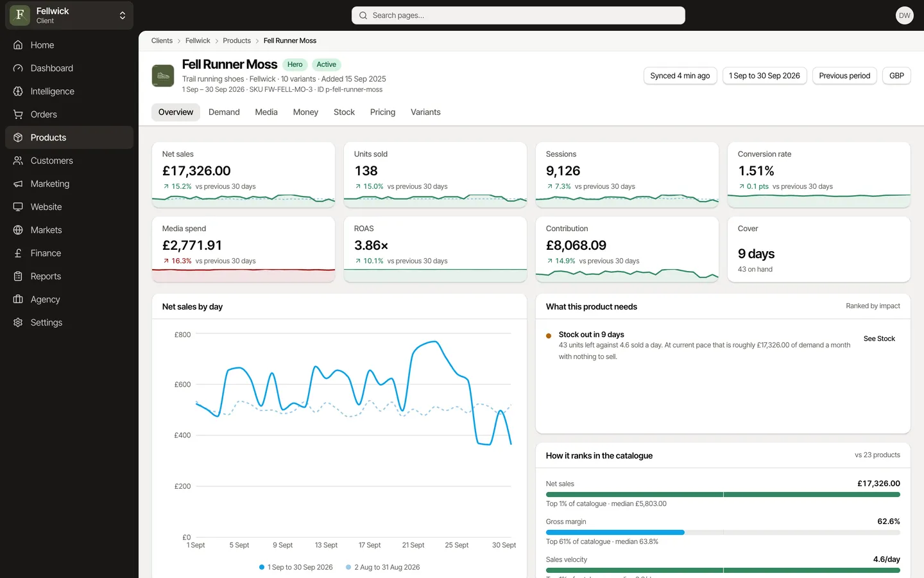
Task: Click the Customers people icon
Action: pyautogui.click(x=18, y=161)
